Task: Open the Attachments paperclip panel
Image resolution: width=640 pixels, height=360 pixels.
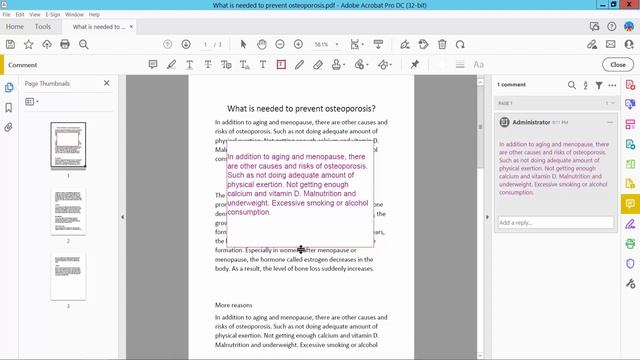Action: 9,127
